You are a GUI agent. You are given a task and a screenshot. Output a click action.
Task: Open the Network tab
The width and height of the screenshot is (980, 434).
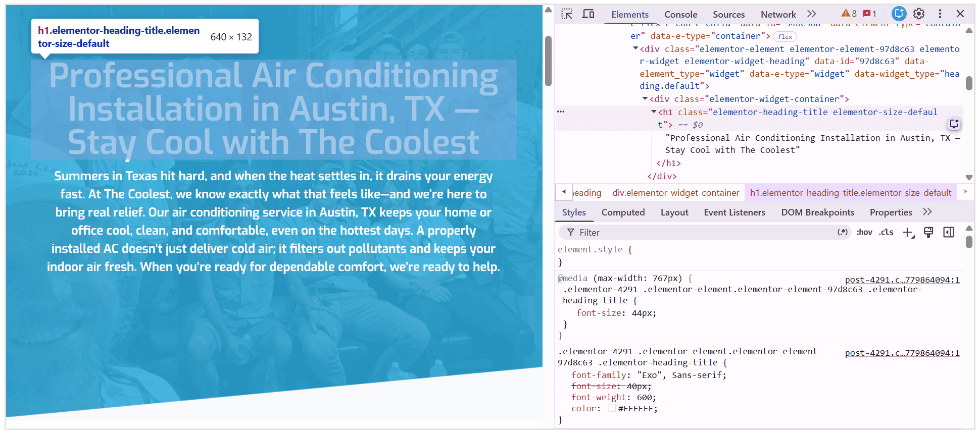(778, 15)
